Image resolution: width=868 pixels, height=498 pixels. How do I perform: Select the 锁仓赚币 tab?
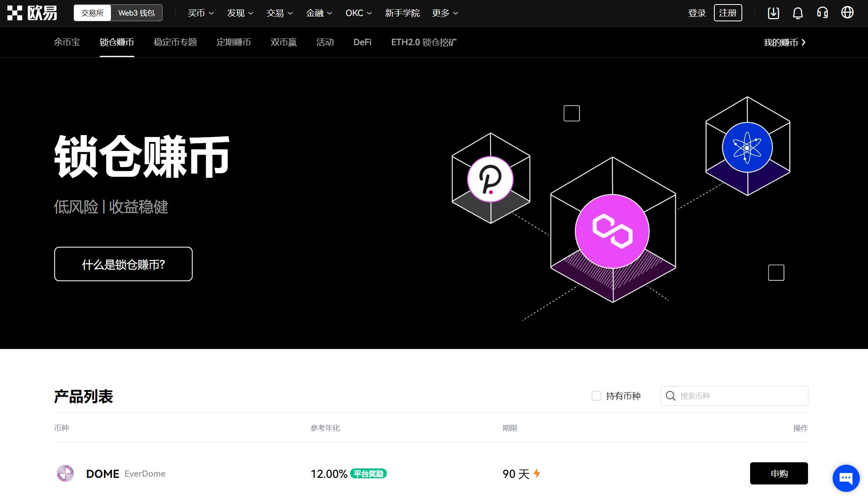pos(117,42)
